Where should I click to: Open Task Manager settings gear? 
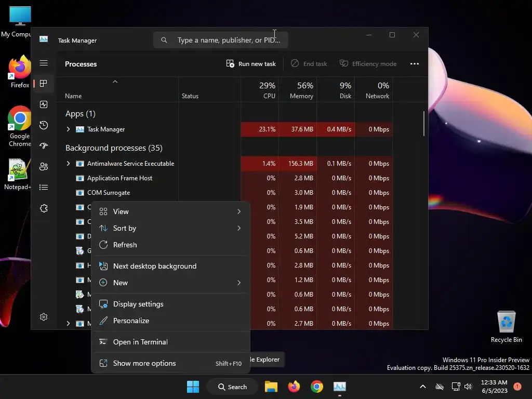(x=44, y=317)
